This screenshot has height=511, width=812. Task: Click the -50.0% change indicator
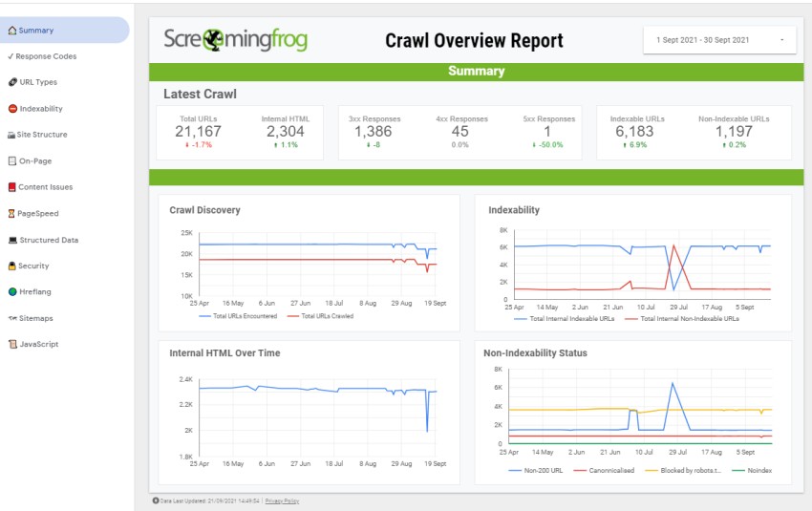coord(548,145)
